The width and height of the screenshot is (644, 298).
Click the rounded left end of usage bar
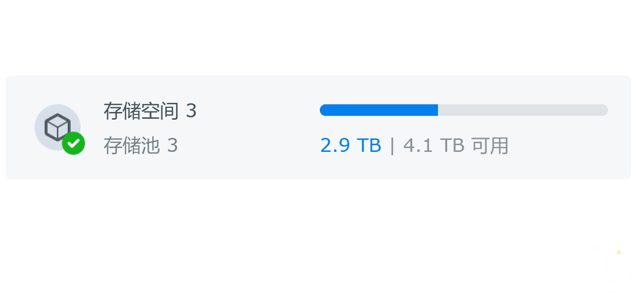click(x=324, y=110)
